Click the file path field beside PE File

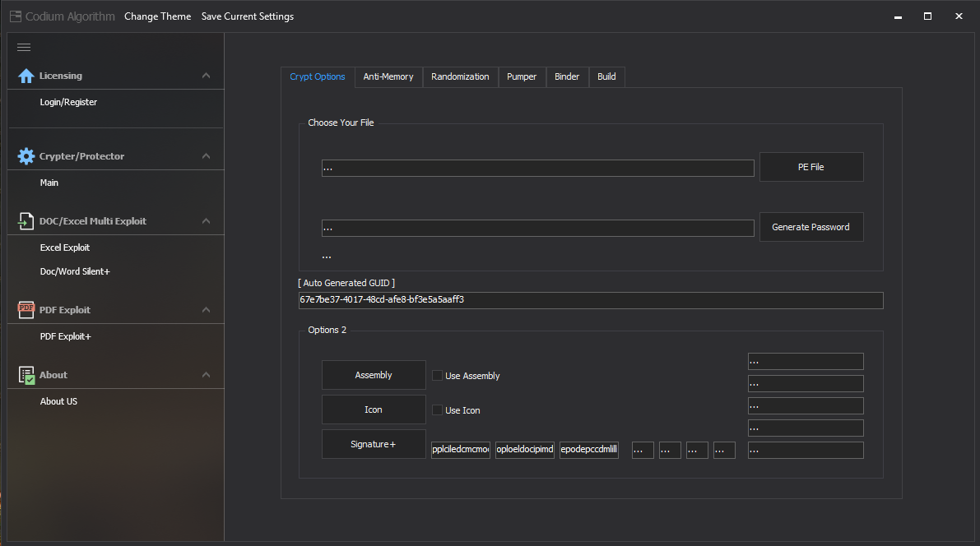537,168
